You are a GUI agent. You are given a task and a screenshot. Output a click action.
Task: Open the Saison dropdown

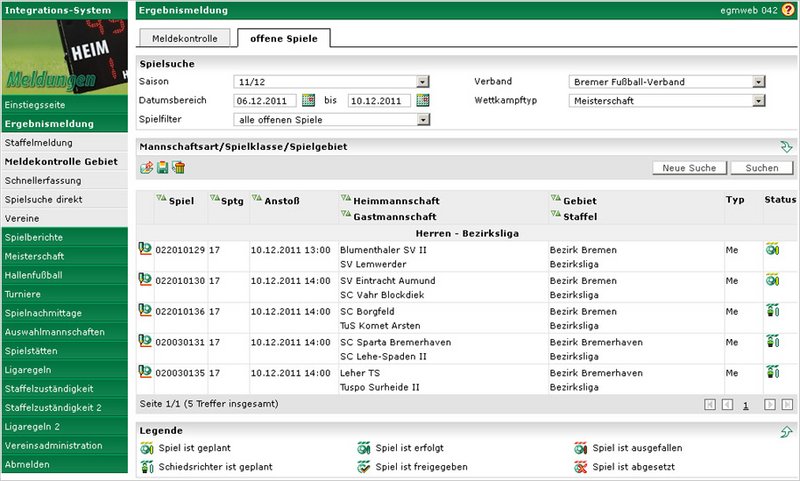click(x=423, y=82)
